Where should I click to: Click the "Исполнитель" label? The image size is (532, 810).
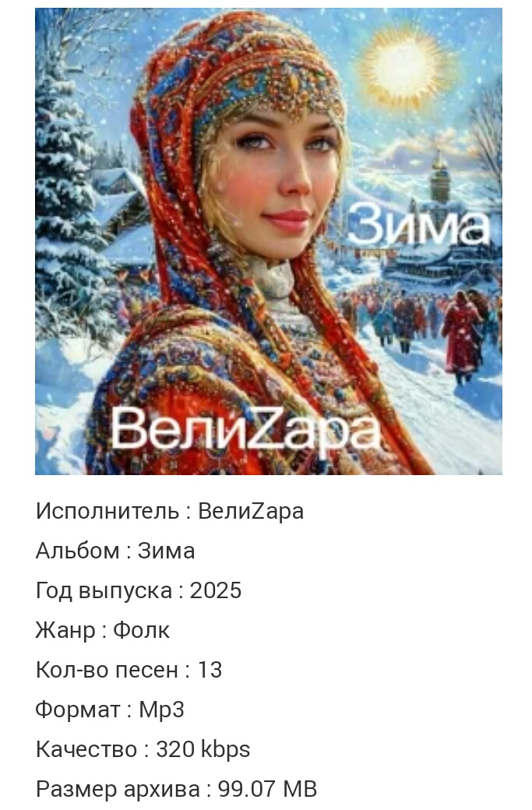(107, 512)
